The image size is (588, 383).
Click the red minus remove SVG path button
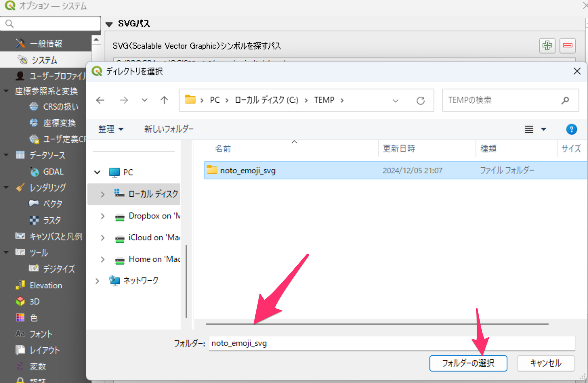pyautogui.click(x=568, y=45)
